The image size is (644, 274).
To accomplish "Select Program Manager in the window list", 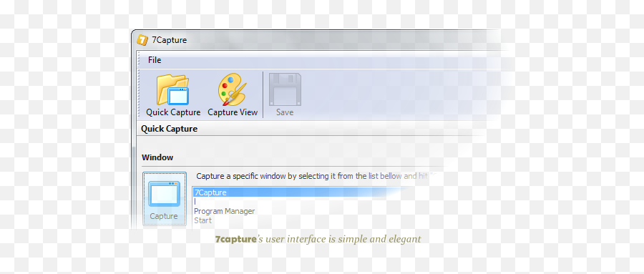I will [x=224, y=211].
